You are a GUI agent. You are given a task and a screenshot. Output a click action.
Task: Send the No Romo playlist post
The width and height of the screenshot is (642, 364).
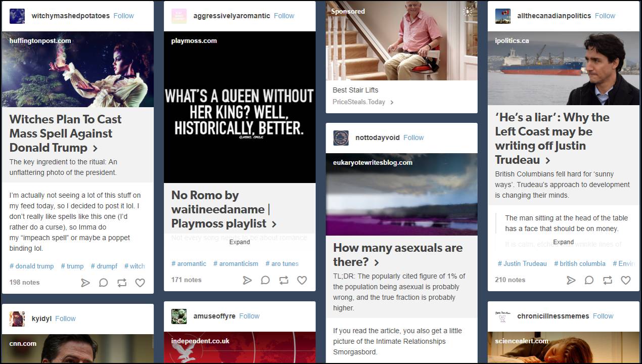click(247, 280)
